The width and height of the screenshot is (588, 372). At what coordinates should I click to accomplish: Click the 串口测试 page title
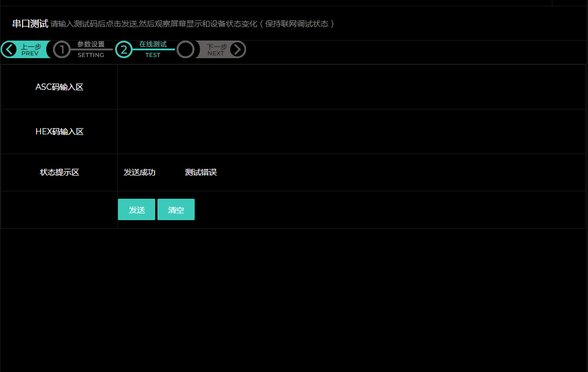click(30, 24)
